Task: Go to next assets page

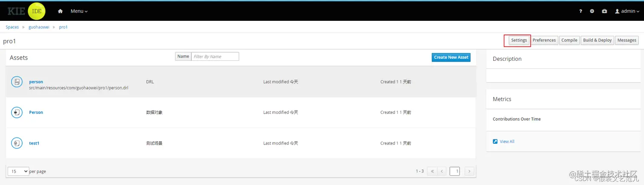Action: (469, 171)
